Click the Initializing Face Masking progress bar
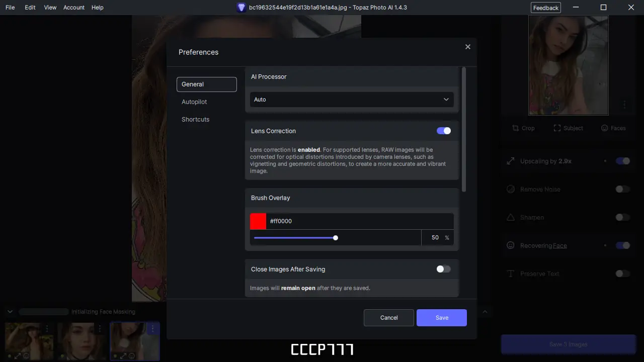 (x=44, y=312)
